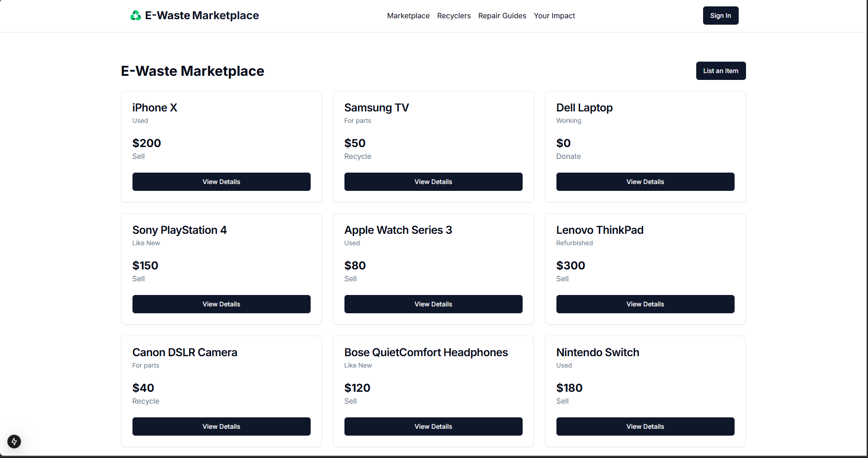
Task: View details of the Samsung TV
Action: pos(433,181)
